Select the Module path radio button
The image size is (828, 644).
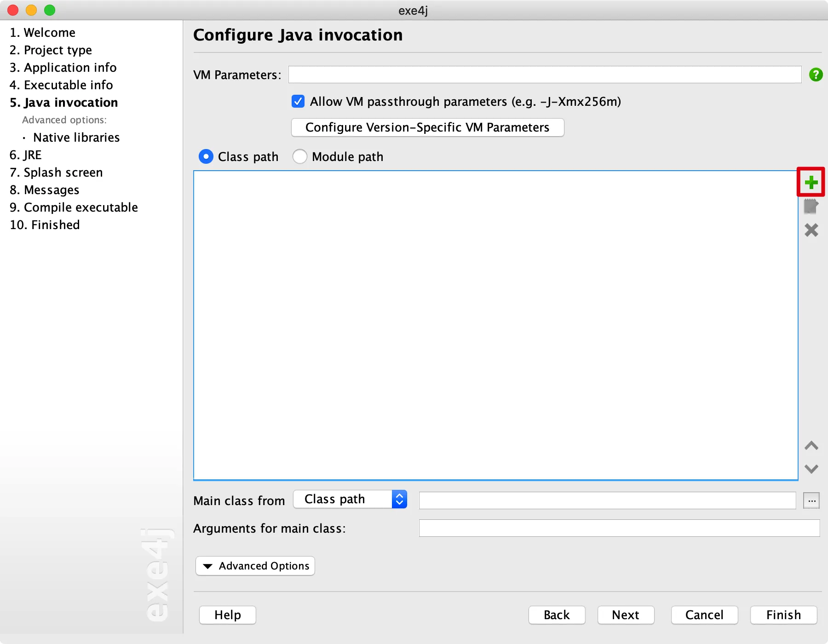tap(300, 157)
